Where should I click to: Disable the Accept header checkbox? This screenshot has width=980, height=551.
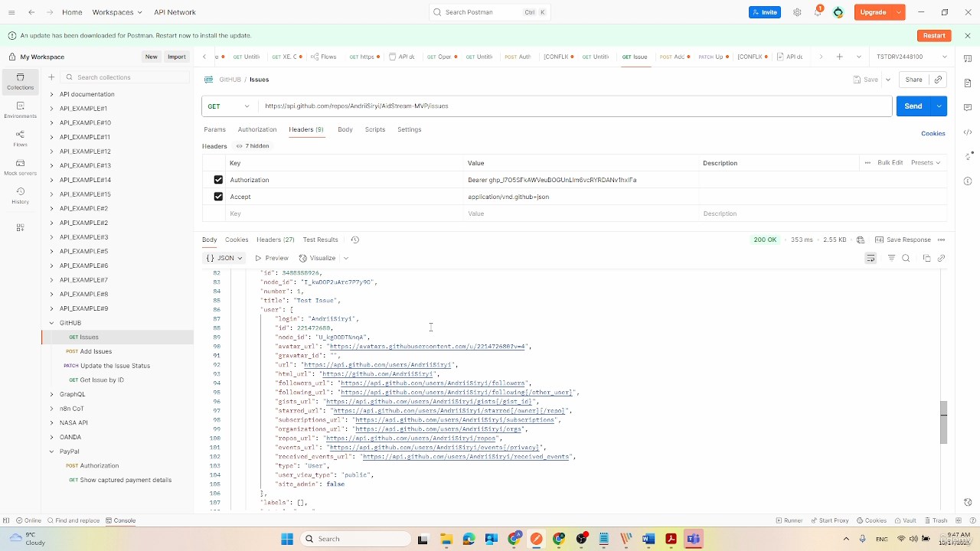(218, 197)
